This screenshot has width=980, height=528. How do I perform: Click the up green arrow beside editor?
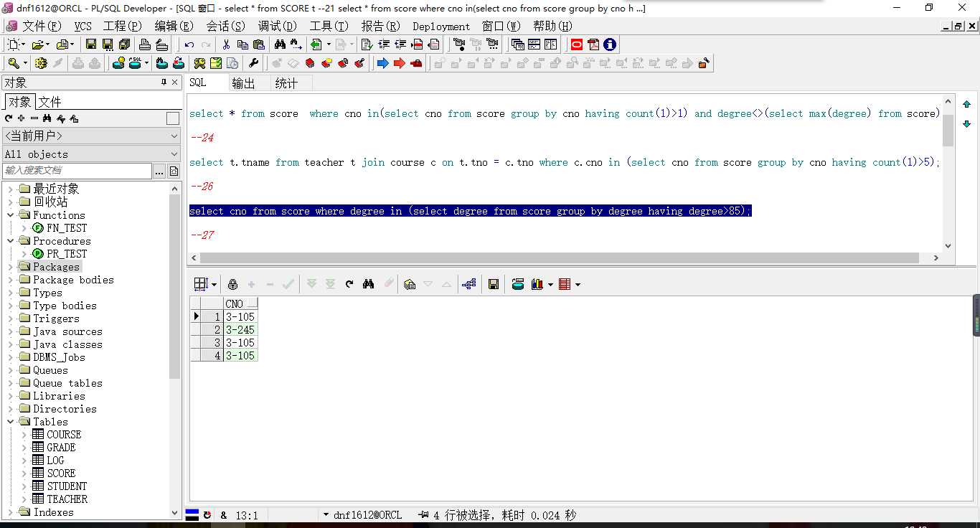click(x=966, y=104)
